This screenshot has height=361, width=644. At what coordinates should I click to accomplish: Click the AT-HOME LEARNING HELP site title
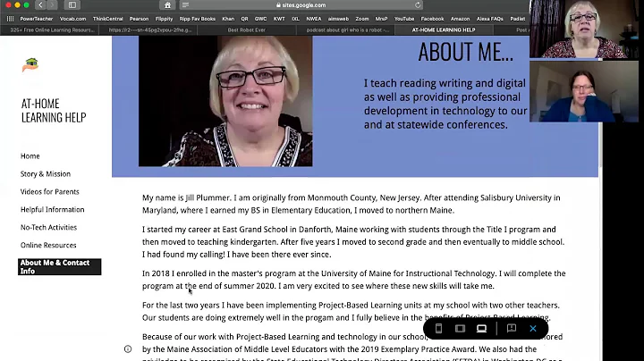point(54,111)
